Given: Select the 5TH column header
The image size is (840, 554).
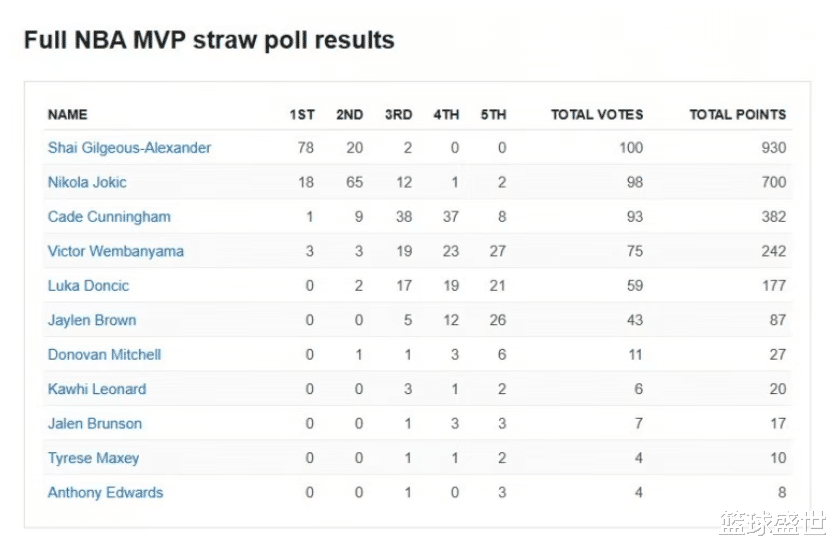Looking at the screenshot, I should (x=493, y=115).
